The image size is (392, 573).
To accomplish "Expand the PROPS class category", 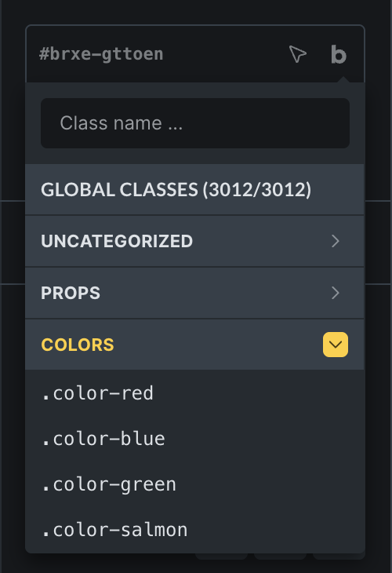I will 194,293.
